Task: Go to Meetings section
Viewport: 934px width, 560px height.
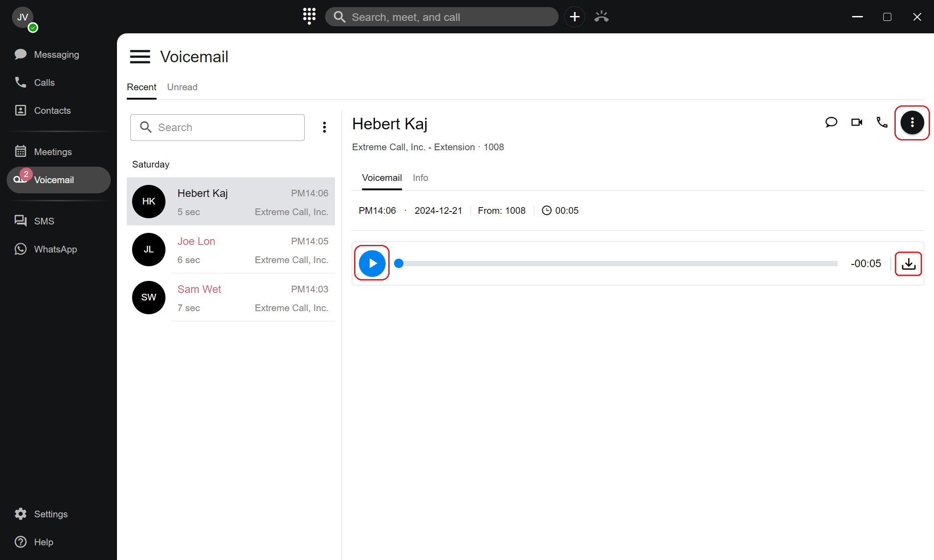Action: coord(52,152)
